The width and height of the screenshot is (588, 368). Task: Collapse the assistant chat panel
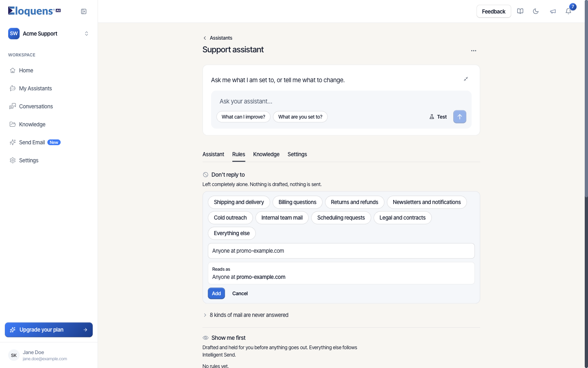(466, 79)
